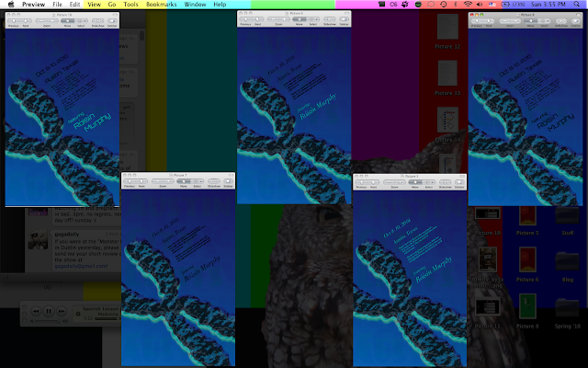Open Select tool dropdown in Picture 7 window

201,181
